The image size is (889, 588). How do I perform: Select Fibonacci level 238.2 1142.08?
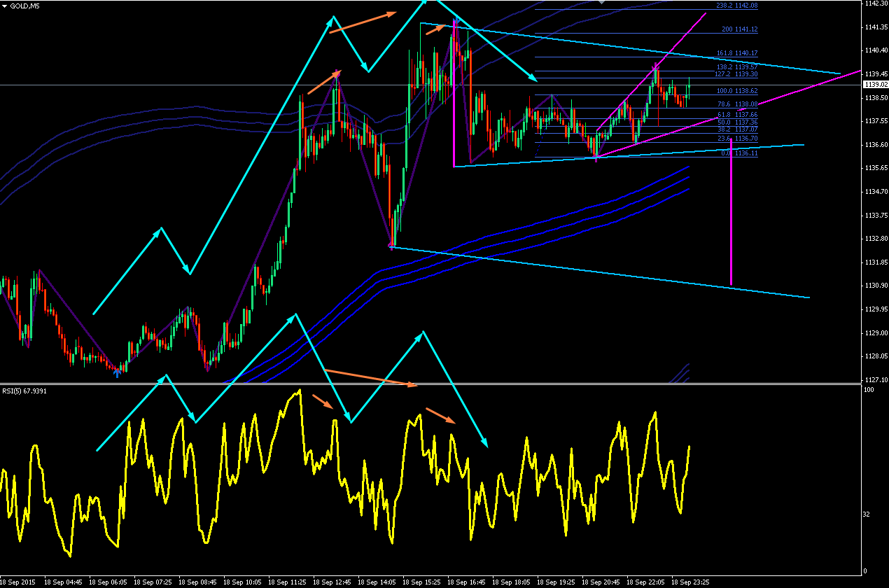pyautogui.click(x=737, y=6)
